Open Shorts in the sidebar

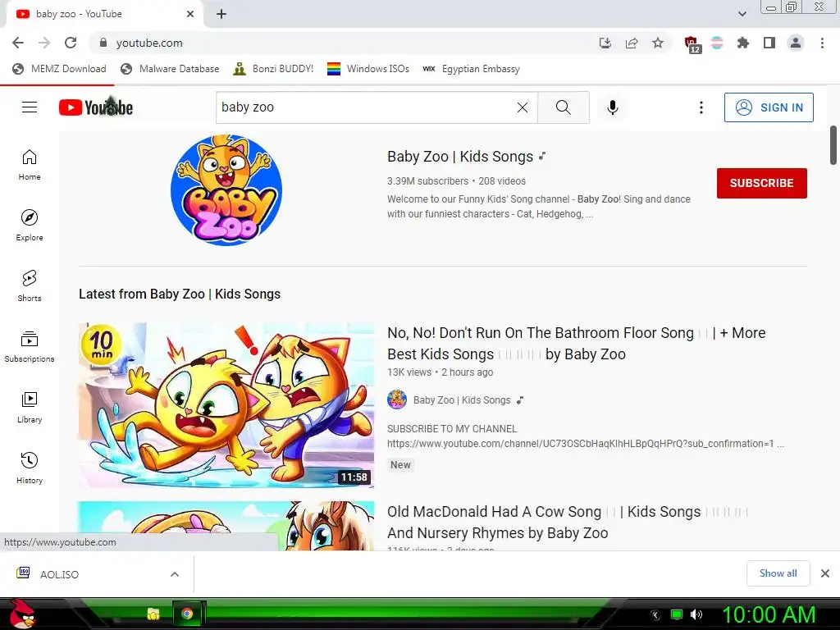(30, 286)
